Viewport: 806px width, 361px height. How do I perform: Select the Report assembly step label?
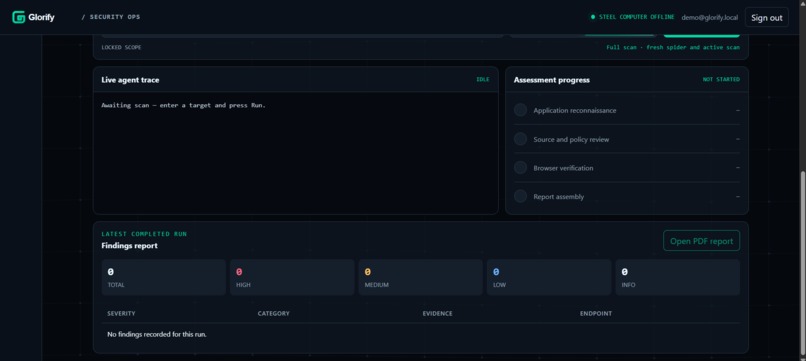coord(559,197)
